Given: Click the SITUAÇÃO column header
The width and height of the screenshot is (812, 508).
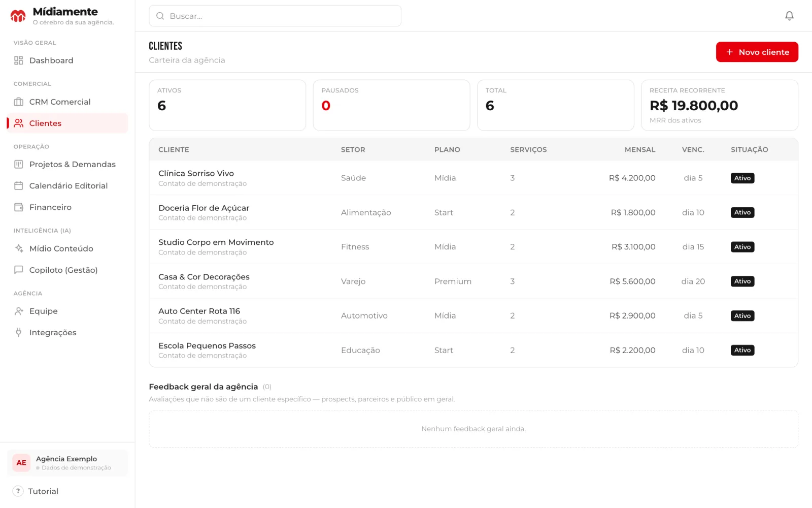Looking at the screenshot, I should click(749, 150).
